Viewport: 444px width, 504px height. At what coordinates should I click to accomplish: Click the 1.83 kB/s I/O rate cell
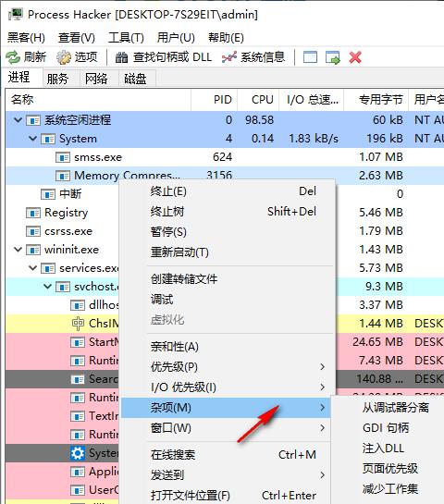pyautogui.click(x=314, y=139)
